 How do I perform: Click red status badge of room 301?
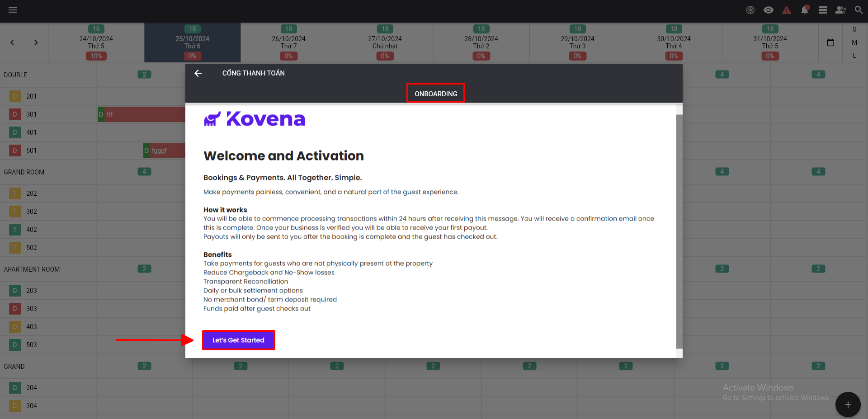[15, 114]
